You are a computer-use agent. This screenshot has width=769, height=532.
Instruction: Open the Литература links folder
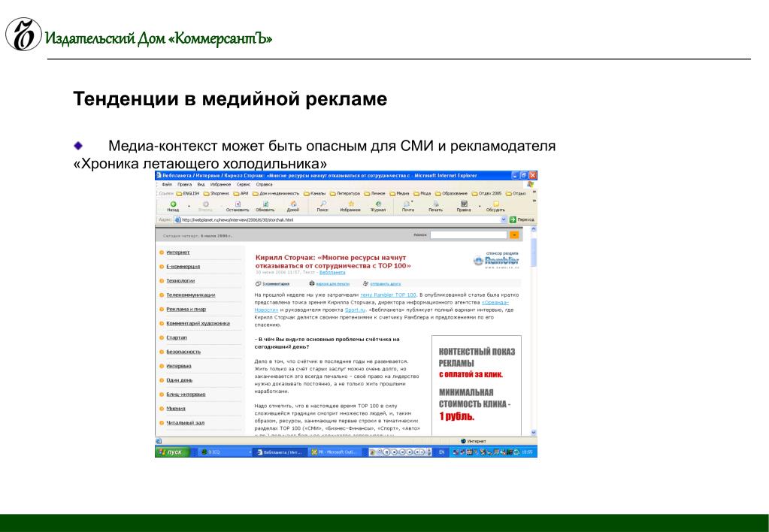coord(345,194)
